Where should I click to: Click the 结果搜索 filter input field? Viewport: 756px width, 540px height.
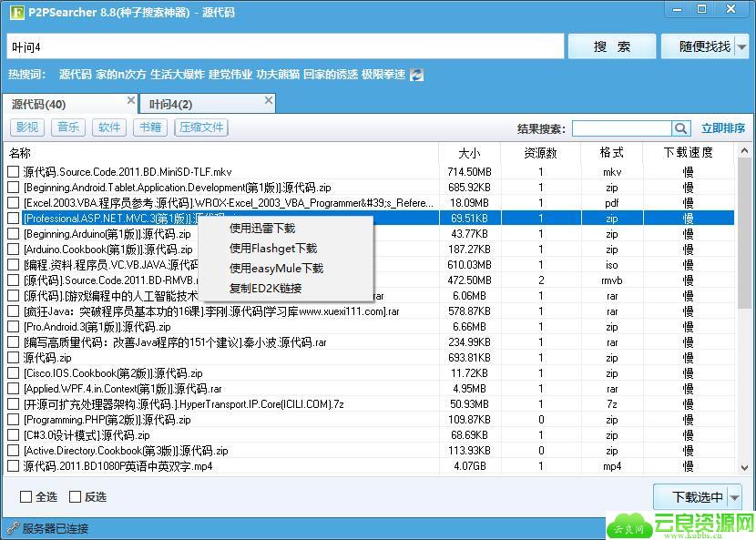click(622, 128)
